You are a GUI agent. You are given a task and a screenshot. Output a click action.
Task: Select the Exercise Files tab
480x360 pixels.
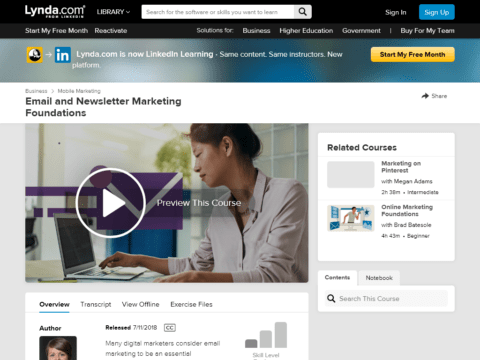(x=191, y=304)
